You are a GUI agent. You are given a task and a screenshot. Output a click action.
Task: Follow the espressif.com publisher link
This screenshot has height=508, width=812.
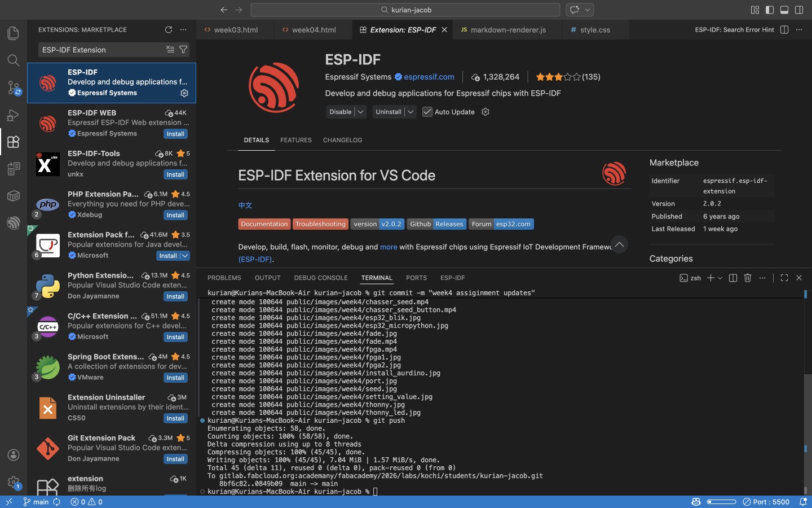pos(429,77)
